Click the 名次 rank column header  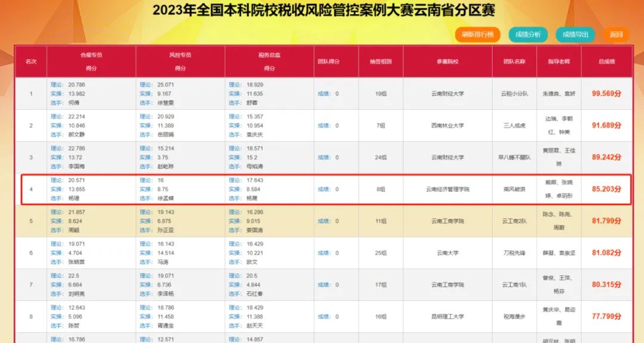(31, 61)
